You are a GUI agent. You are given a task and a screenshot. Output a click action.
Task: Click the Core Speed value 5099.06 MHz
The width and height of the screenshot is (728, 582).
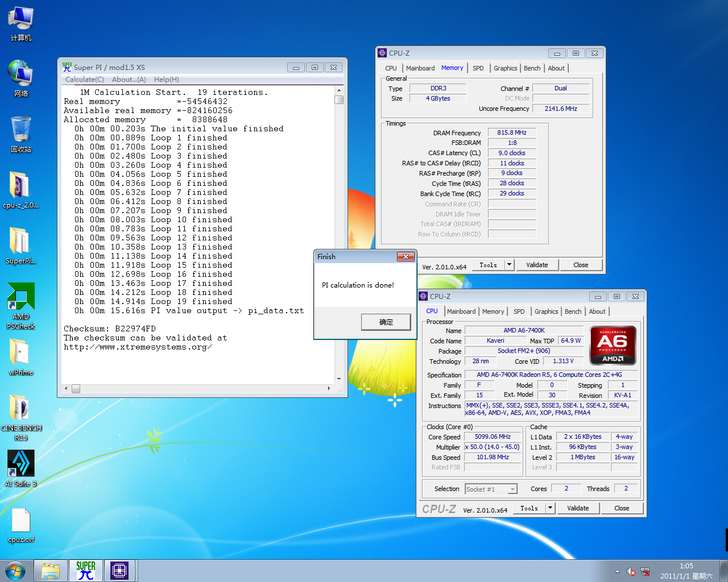493,436
